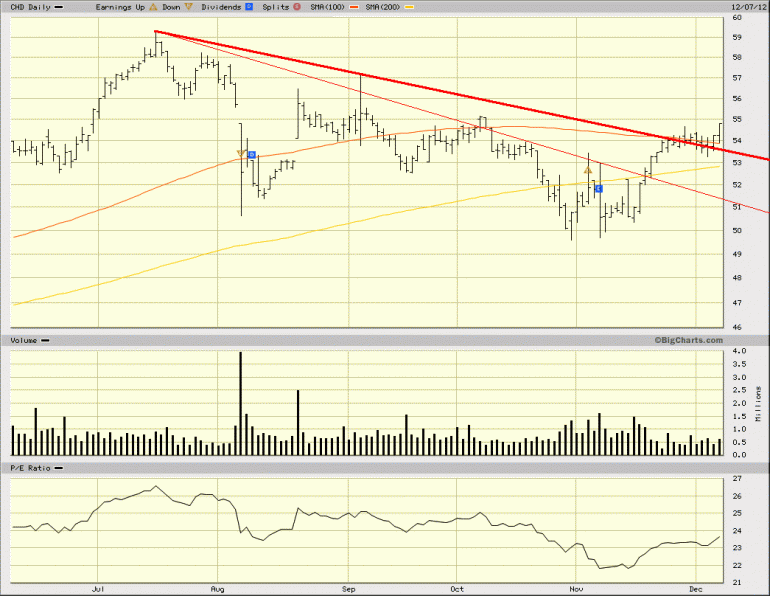Image resolution: width=770 pixels, height=596 pixels.
Task: Click the blue Dividends legend icon
Action: click(249, 7)
